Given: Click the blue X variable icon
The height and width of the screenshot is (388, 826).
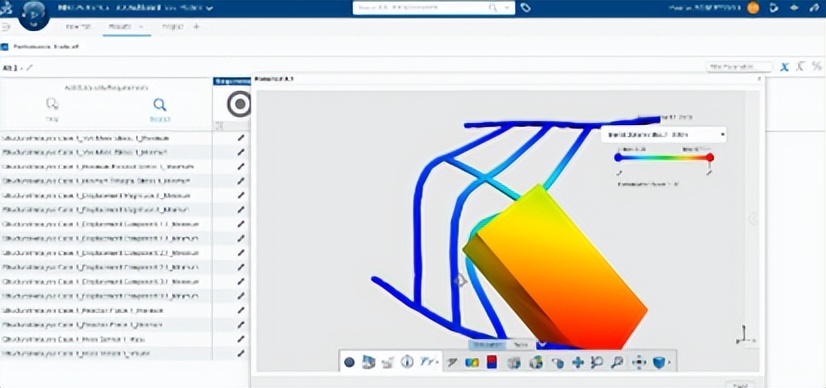Looking at the screenshot, I should (785, 67).
